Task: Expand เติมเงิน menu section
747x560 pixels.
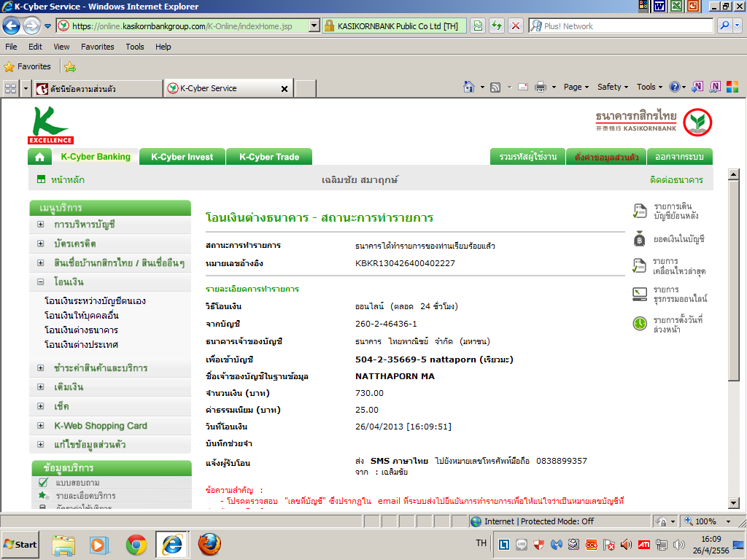Action: click(x=41, y=387)
